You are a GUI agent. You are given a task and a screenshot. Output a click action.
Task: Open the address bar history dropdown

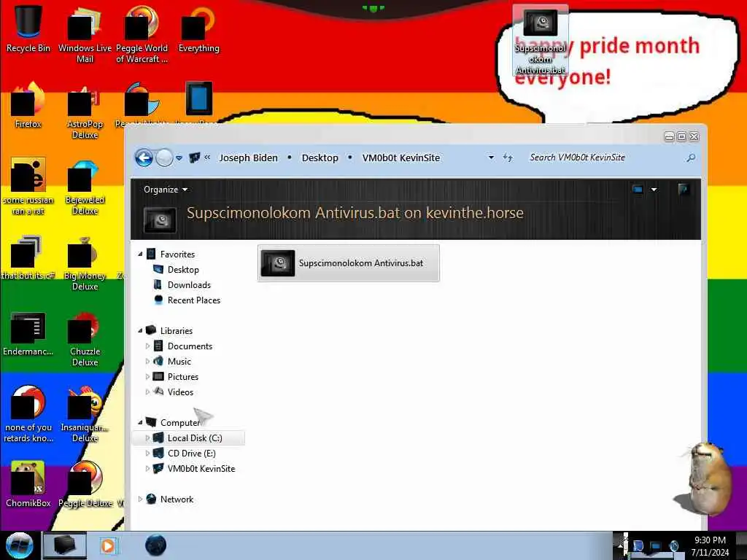point(491,157)
